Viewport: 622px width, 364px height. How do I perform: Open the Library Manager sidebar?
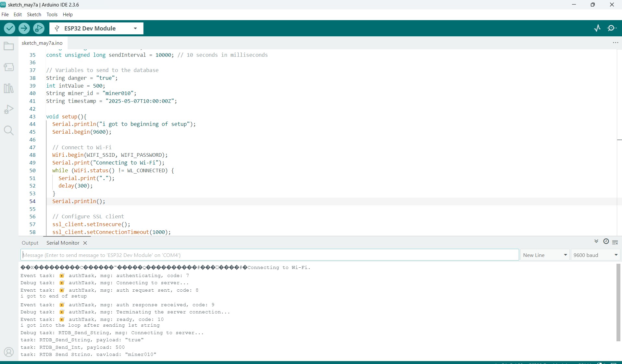[9, 88]
